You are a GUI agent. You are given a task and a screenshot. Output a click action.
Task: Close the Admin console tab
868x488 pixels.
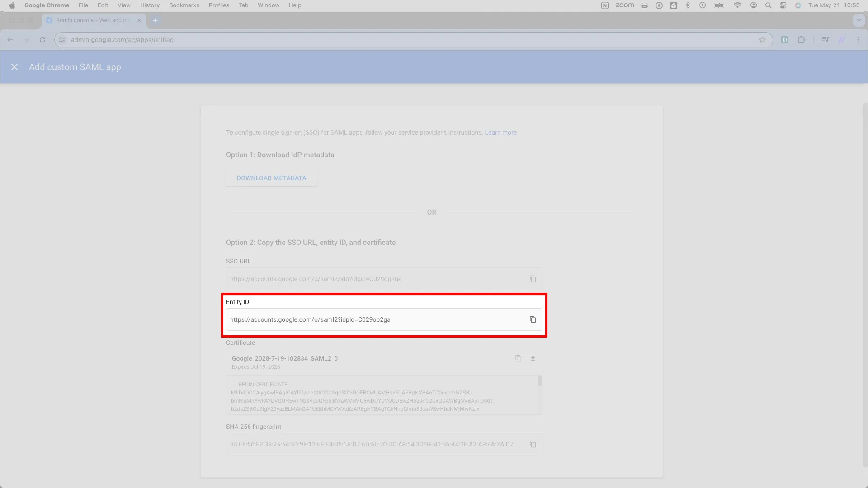click(139, 20)
